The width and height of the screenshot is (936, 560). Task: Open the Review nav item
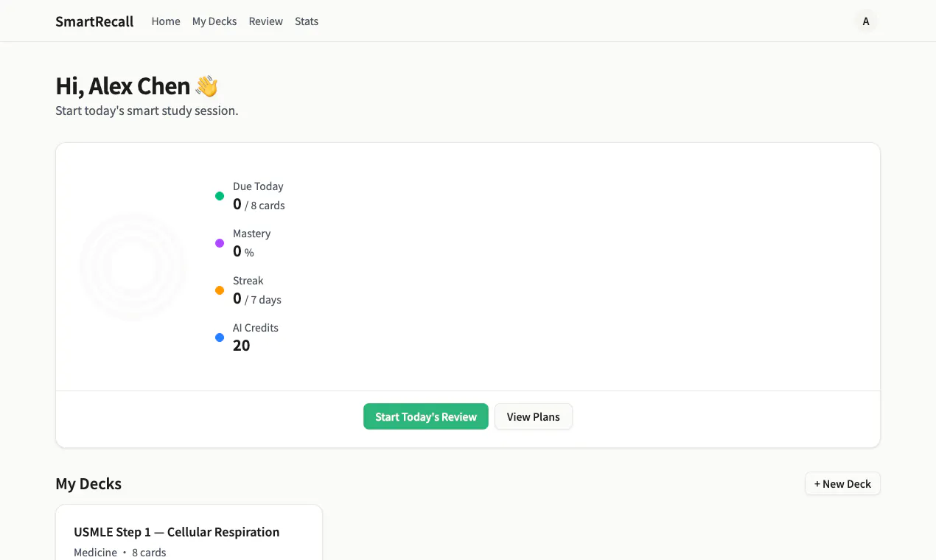[x=265, y=21]
